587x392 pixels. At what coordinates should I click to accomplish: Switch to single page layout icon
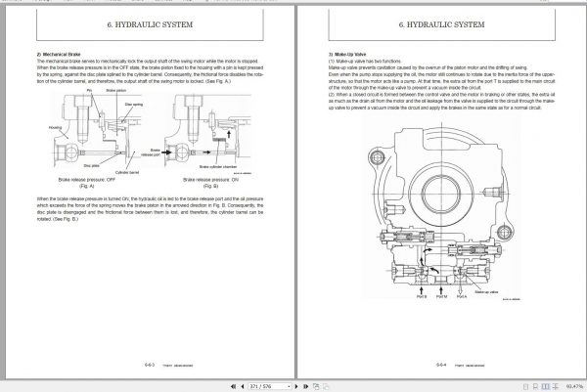[x=525, y=387]
